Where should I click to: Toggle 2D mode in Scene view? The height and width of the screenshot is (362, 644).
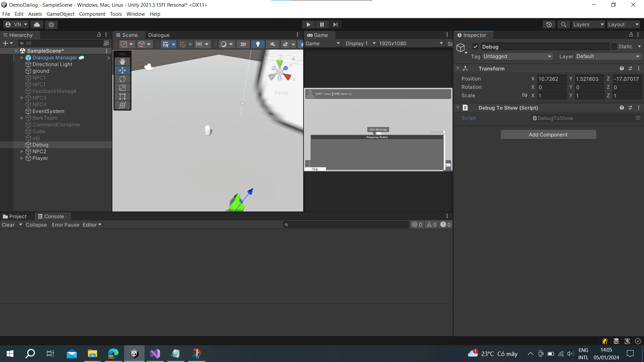(x=243, y=44)
